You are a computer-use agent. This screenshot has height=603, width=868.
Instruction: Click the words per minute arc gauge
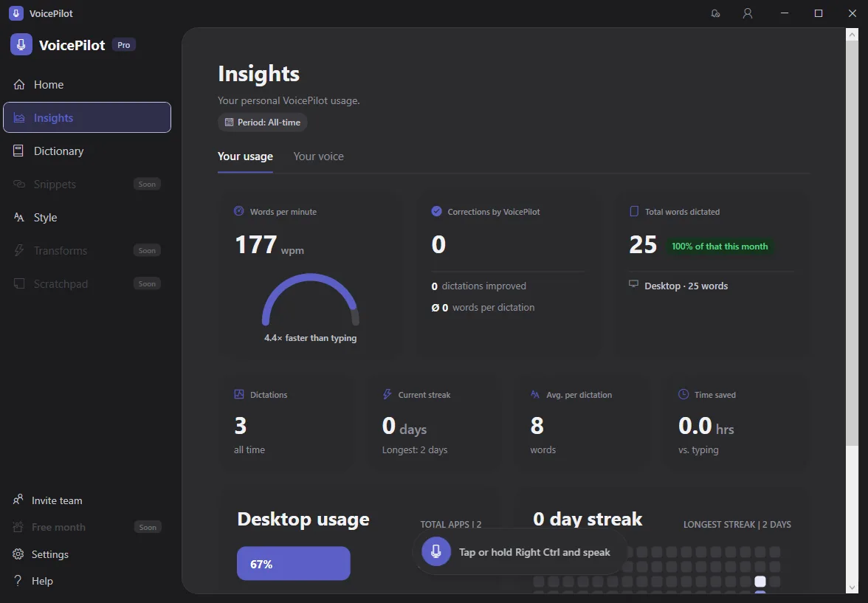[311, 299]
